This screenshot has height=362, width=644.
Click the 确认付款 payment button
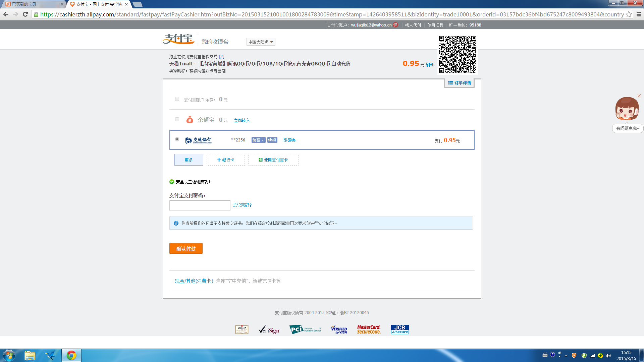(186, 248)
